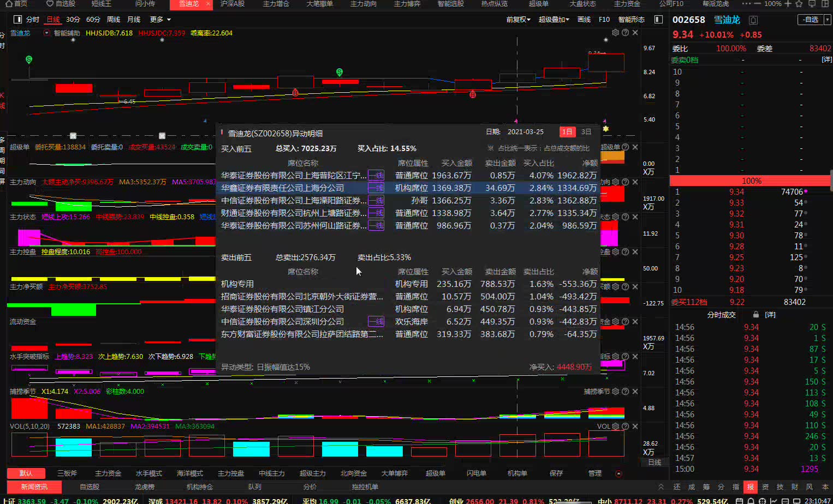
Task: Close the main chart indicator pane
Action: (635, 33)
